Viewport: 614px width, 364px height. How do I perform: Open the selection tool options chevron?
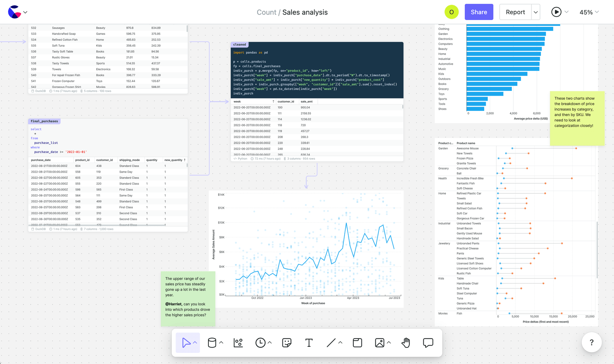(195, 343)
